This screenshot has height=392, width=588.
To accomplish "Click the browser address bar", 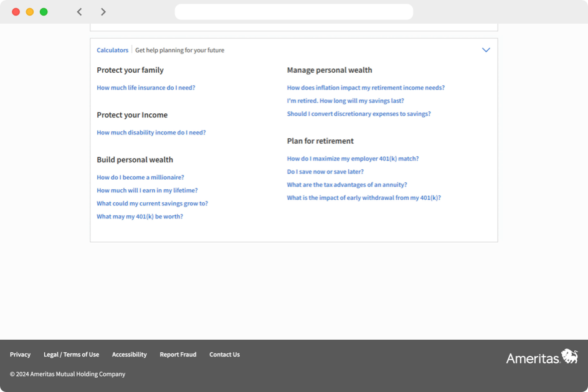I will pos(293,11).
